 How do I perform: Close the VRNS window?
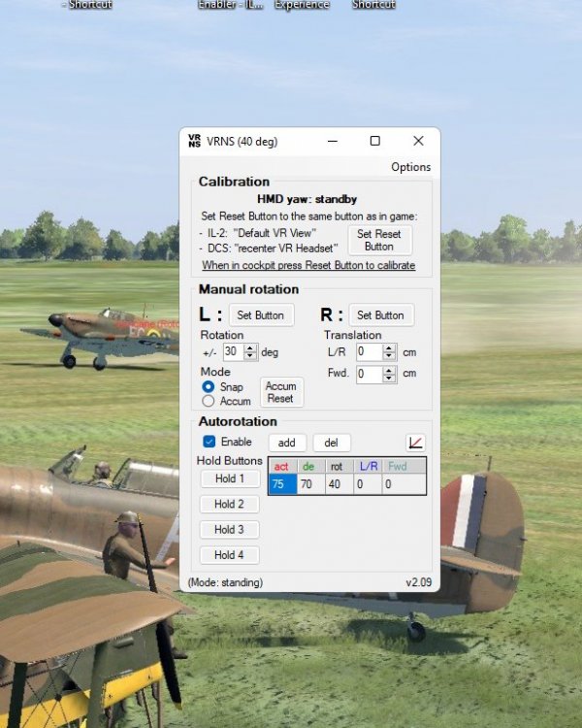coord(418,141)
